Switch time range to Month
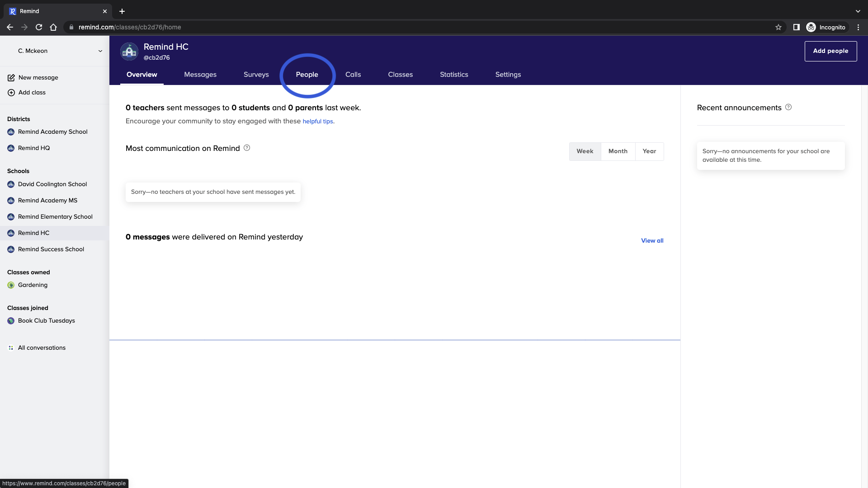Viewport: 868px width, 488px height. point(618,151)
